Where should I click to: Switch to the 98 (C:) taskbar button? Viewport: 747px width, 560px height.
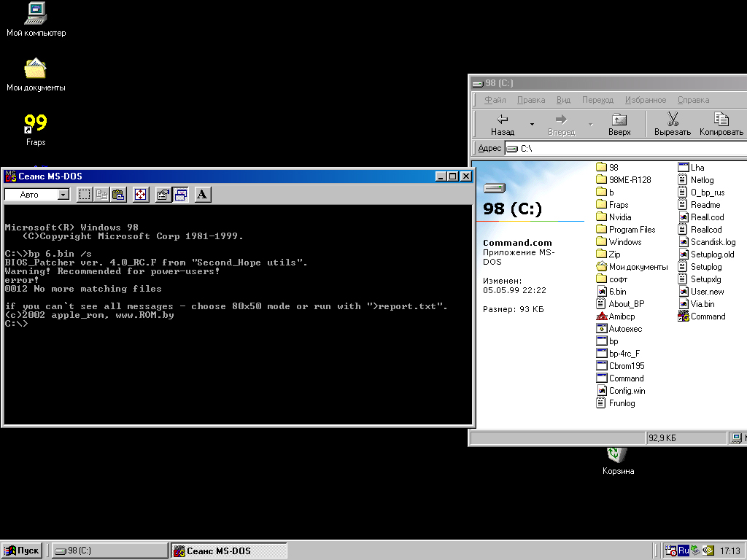pos(109,551)
